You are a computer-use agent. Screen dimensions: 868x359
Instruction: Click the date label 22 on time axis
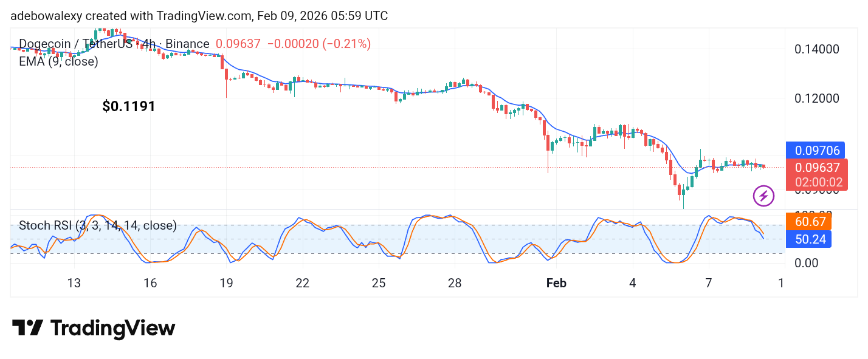[x=302, y=283]
